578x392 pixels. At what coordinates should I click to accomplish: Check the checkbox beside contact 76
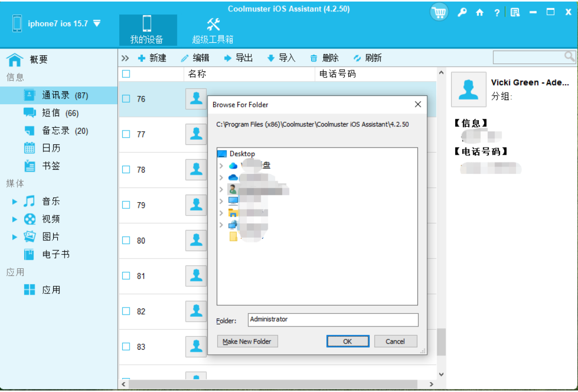pos(126,99)
